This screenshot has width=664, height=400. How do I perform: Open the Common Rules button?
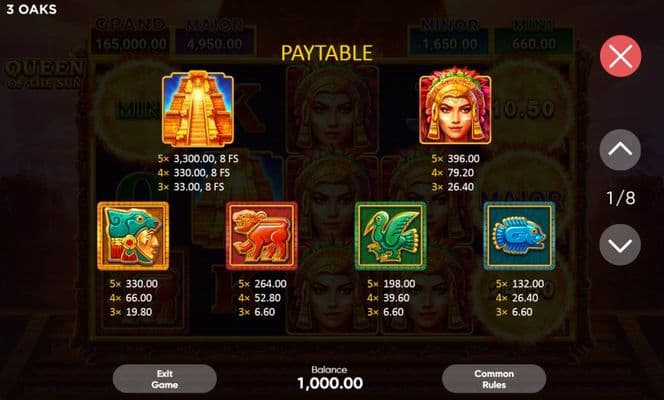tap(494, 379)
